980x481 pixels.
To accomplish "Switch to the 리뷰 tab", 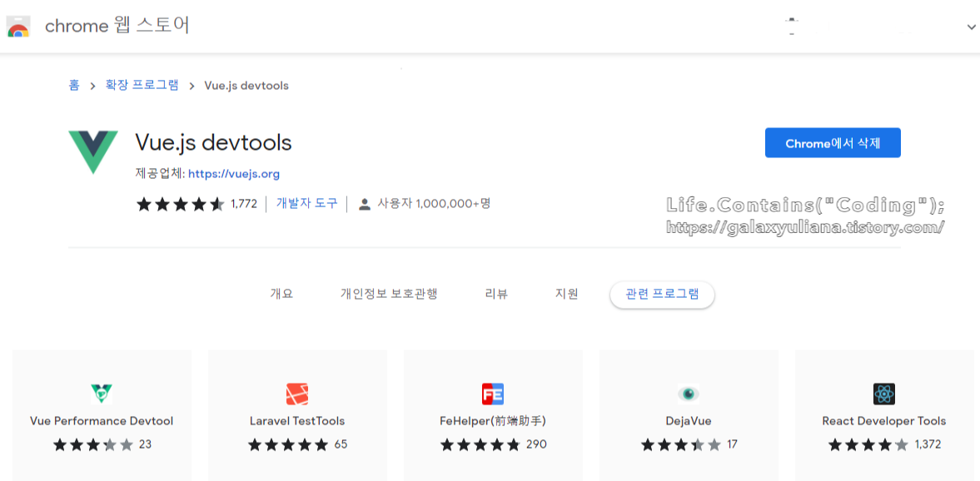I will [x=496, y=294].
